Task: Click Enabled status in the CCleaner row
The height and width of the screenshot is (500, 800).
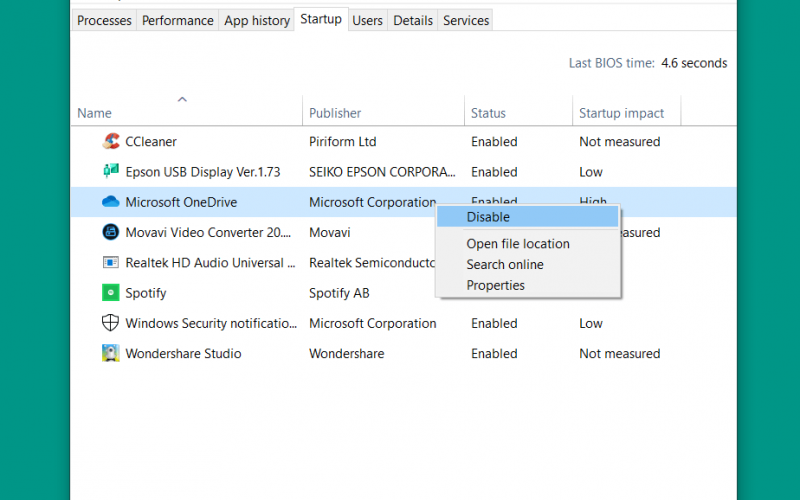Action: tap(494, 141)
